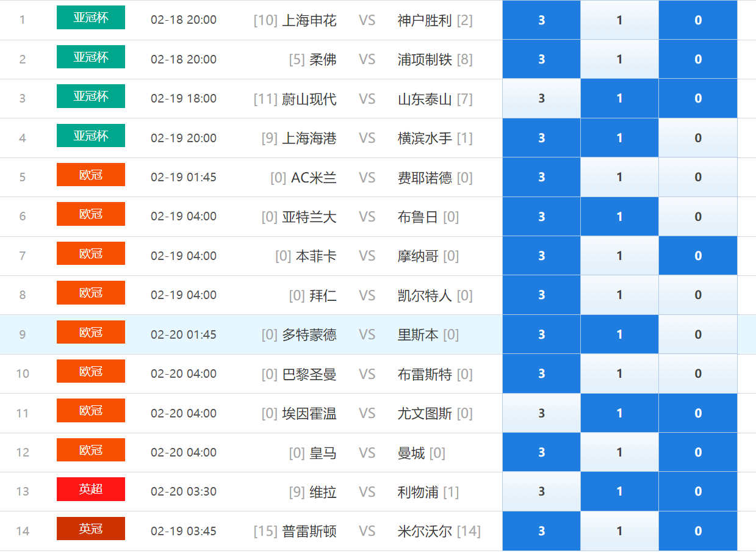Image resolution: width=756 pixels, height=556 pixels.
Task: Toggle option 3 for 亚特兰大 vs 布鲁日
Action: click(x=541, y=217)
